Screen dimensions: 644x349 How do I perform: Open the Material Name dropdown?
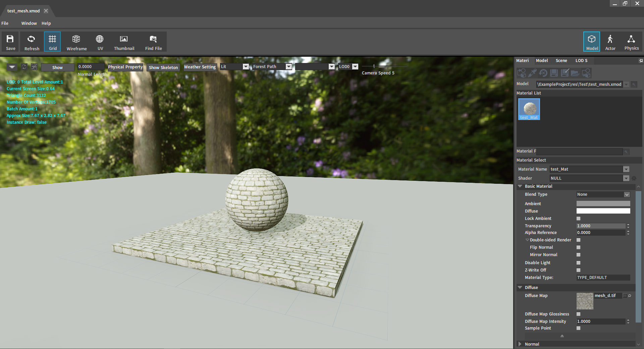click(626, 169)
